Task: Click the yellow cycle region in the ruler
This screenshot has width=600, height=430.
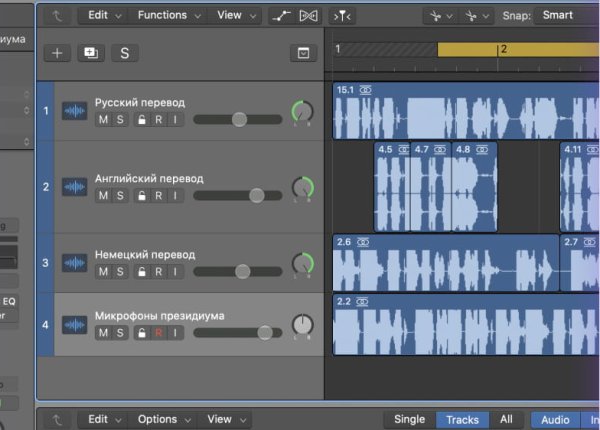Action: coord(518,49)
